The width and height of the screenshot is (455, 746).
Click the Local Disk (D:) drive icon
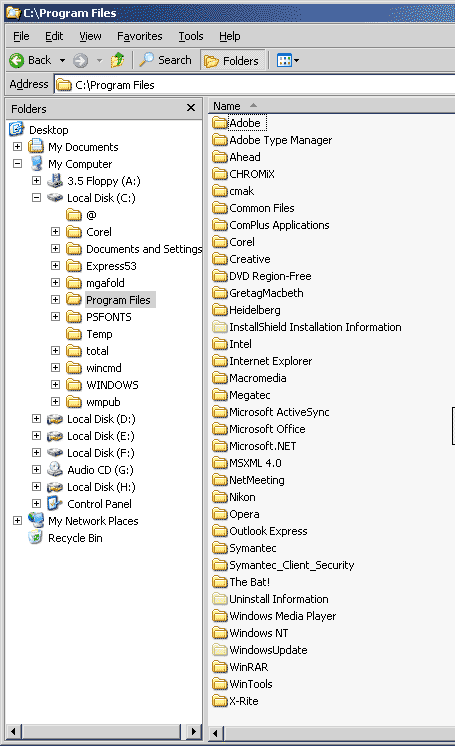pos(55,419)
